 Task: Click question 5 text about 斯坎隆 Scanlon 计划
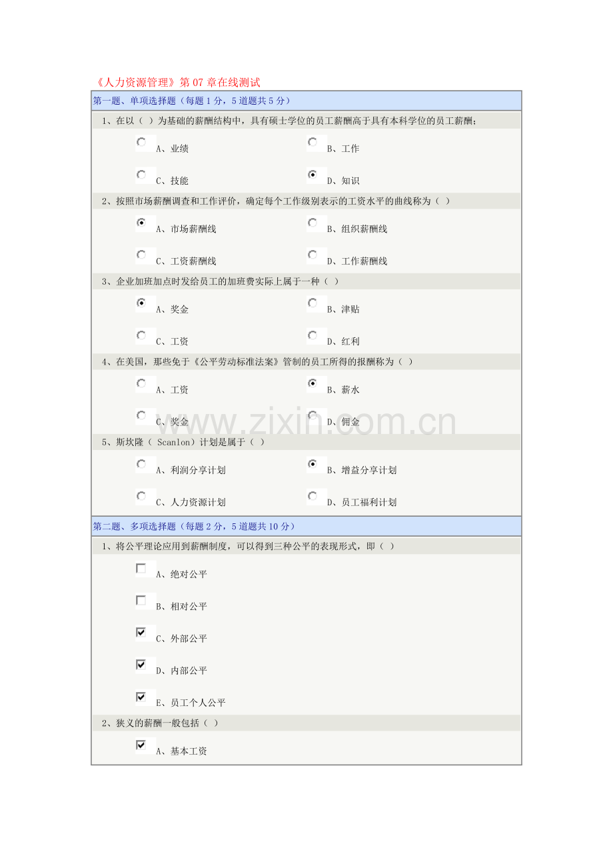(183, 443)
